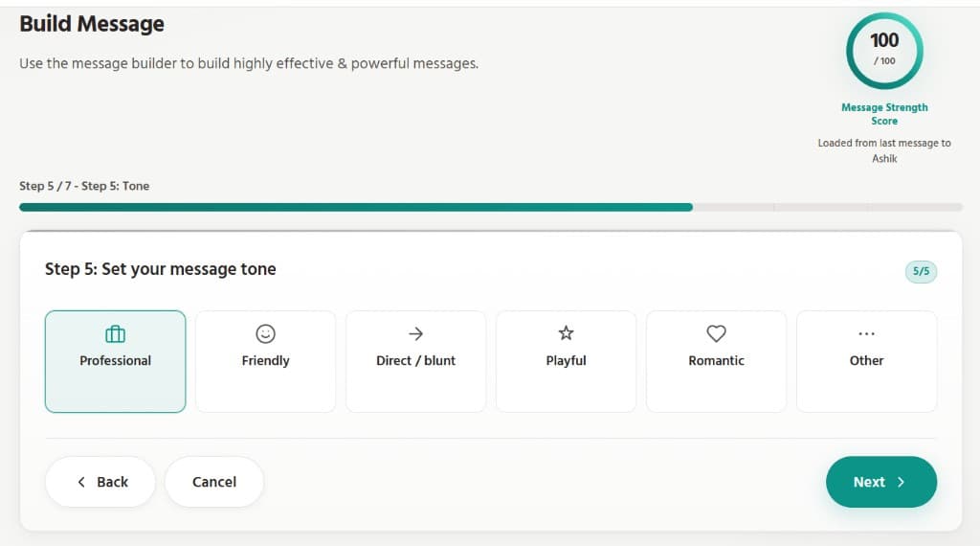
Task: Select the Other tone label
Action: click(866, 361)
